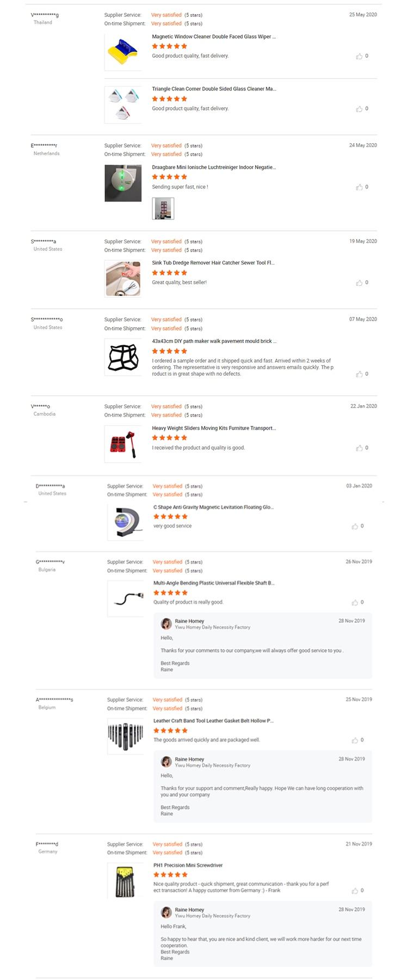Image resolution: width=408 pixels, height=980 pixels.
Task: Enlarge the customer photo under air purifier review
Action: [x=163, y=209]
